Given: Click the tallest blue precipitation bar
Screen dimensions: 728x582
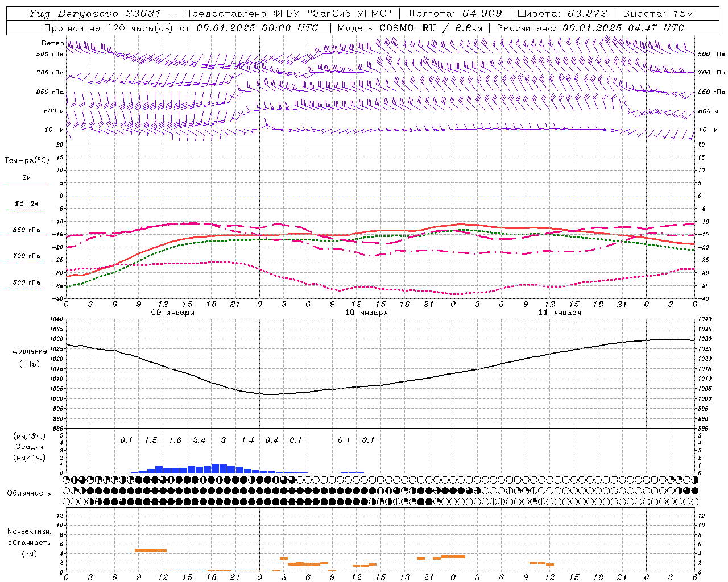Looking at the screenshot, I should (x=215, y=468).
